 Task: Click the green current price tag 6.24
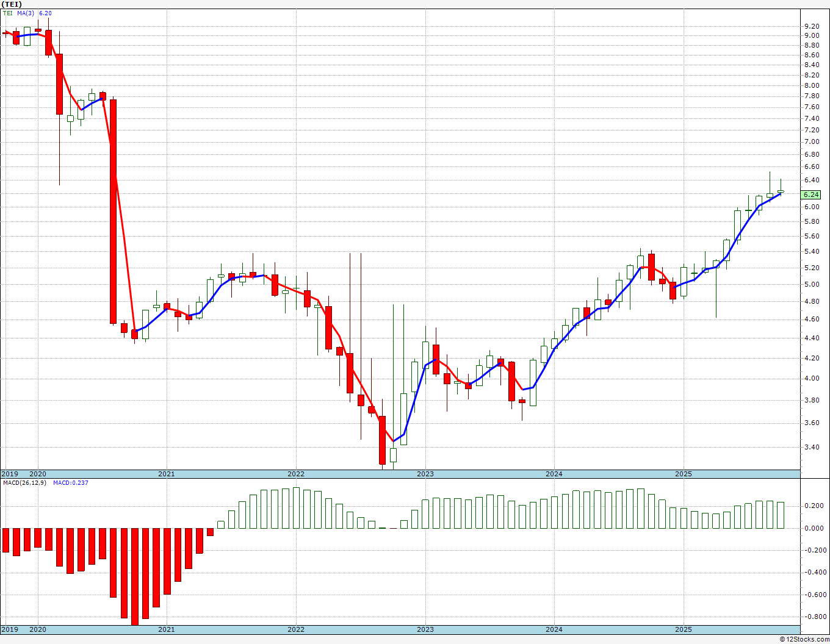[x=811, y=195]
